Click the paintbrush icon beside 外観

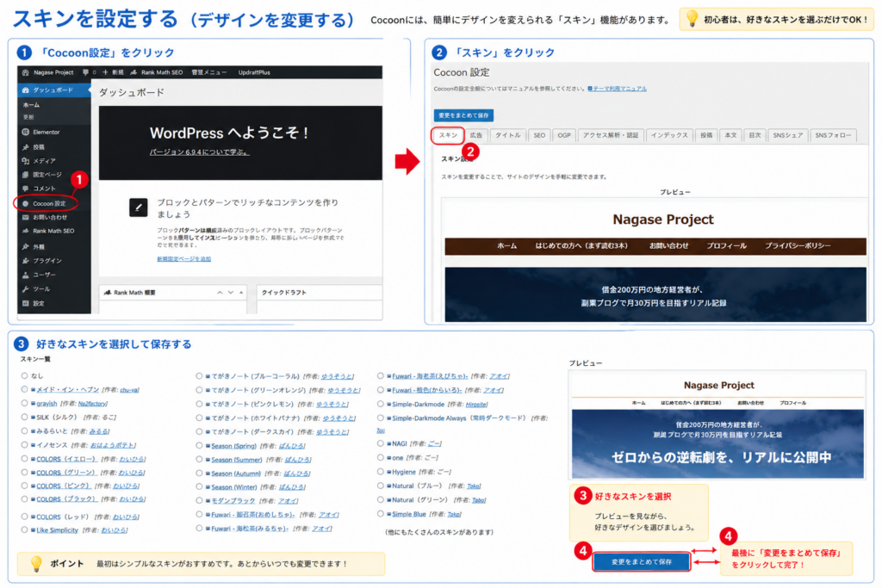tap(25, 247)
